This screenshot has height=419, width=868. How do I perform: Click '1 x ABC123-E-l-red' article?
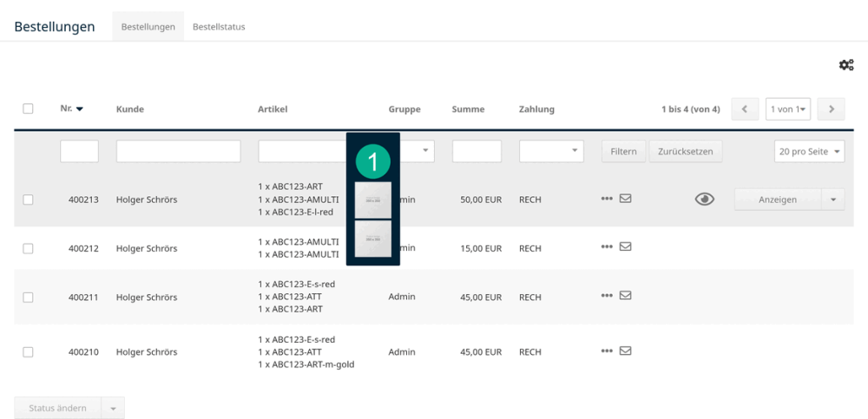296,212
